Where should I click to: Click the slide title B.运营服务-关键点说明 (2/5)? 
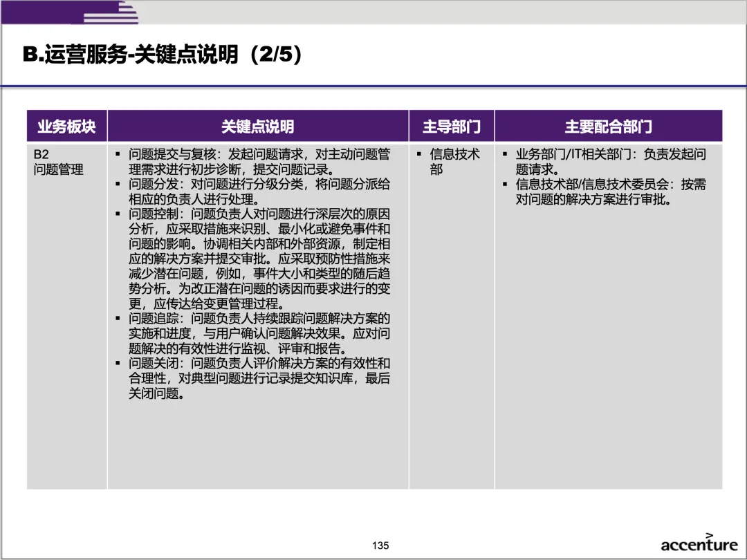coord(162,55)
